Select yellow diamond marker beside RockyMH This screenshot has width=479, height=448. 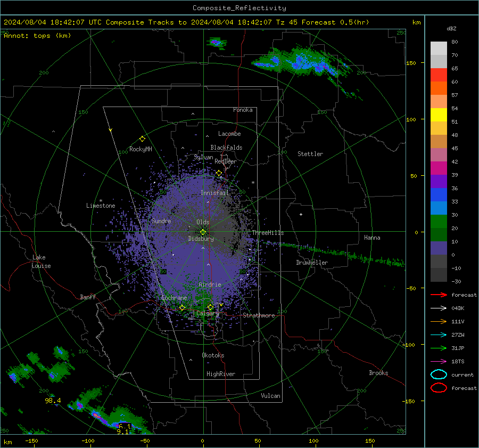(x=142, y=139)
